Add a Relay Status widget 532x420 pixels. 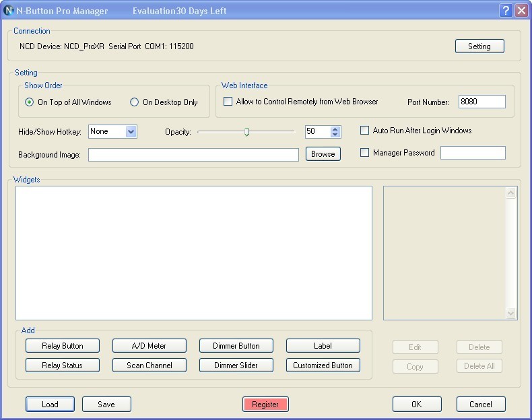[x=63, y=365]
